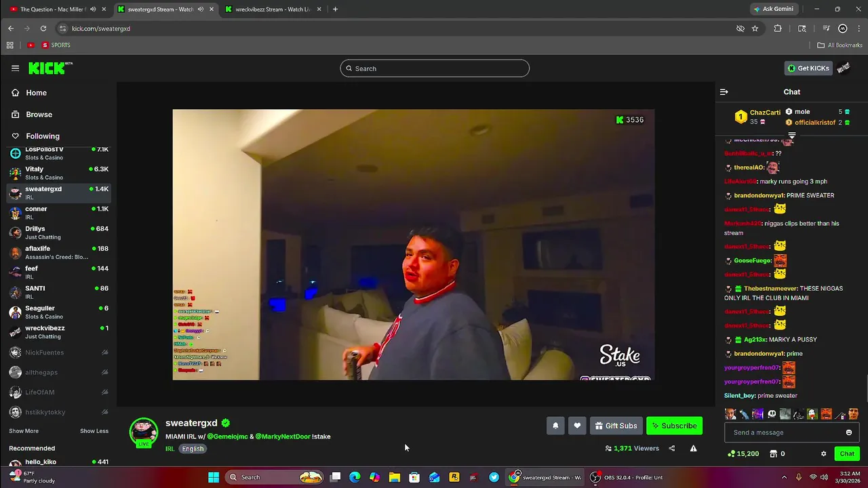
Task: Toggle the notification bell for sweatergxd
Action: 555,426
